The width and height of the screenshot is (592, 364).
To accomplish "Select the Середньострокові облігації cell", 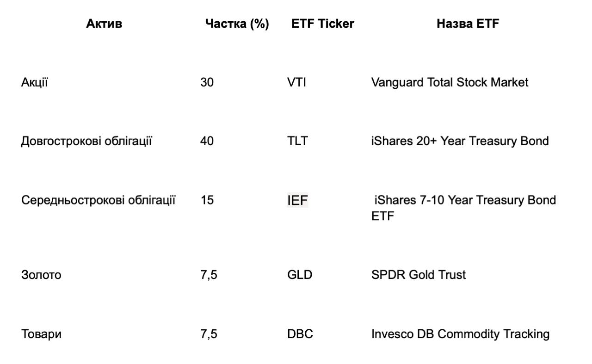I will tap(98, 200).
